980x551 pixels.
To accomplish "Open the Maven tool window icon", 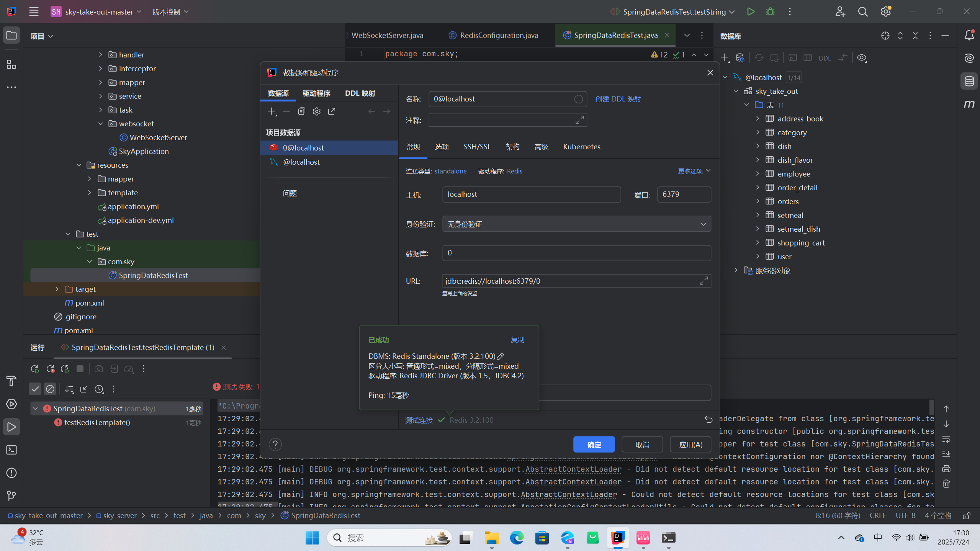I will pos(969,104).
